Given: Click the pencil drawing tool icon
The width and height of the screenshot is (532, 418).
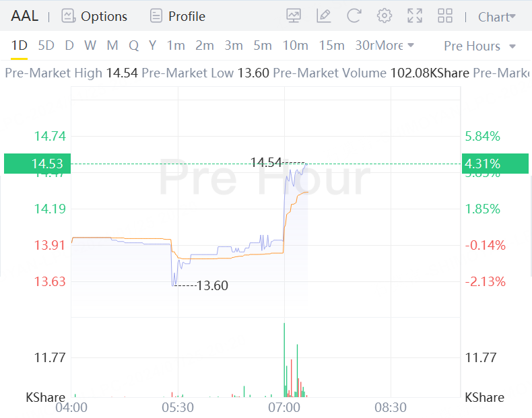Looking at the screenshot, I should (324, 15).
